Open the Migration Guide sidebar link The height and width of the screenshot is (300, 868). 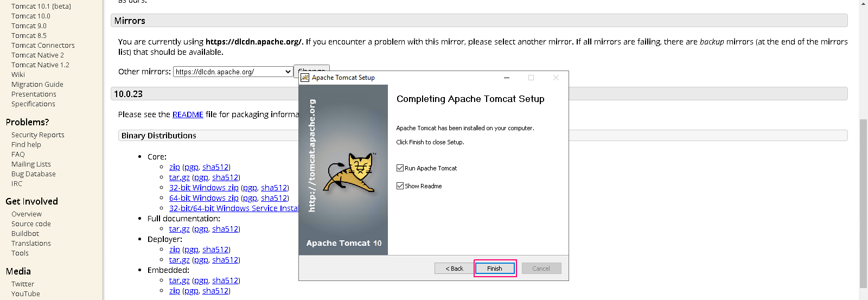[x=37, y=84]
